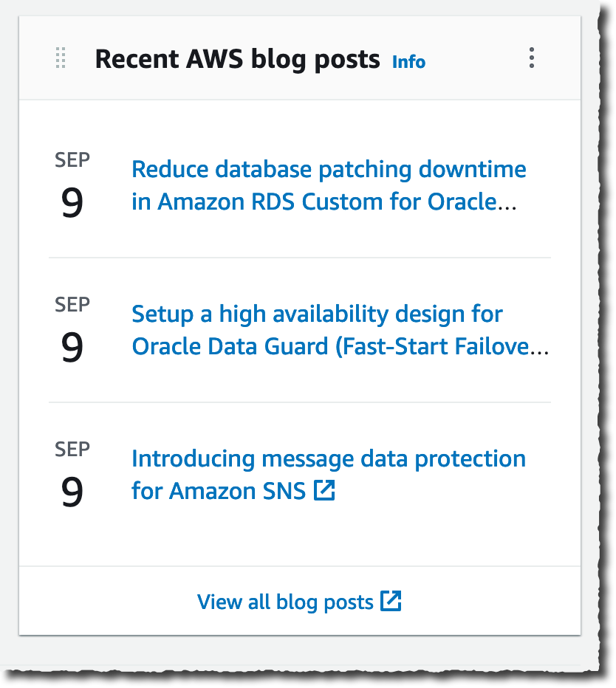Click the words 'in Amazon RDS Custom'
This screenshot has width=616, height=688.
coord(251,202)
